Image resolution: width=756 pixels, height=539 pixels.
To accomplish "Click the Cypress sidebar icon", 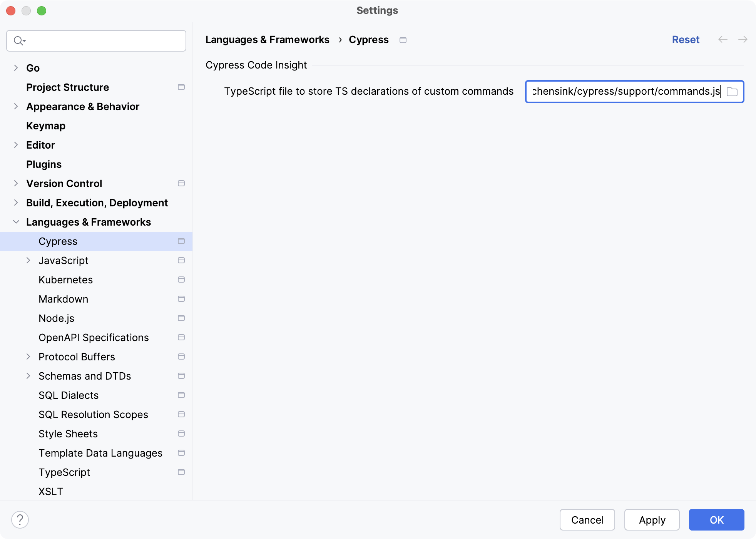I will pos(182,241).
